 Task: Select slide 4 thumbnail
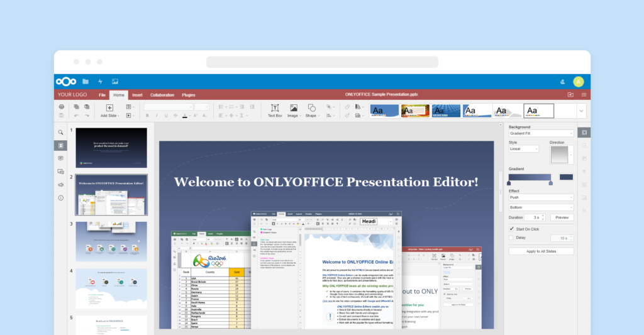(x=111, y=288)
